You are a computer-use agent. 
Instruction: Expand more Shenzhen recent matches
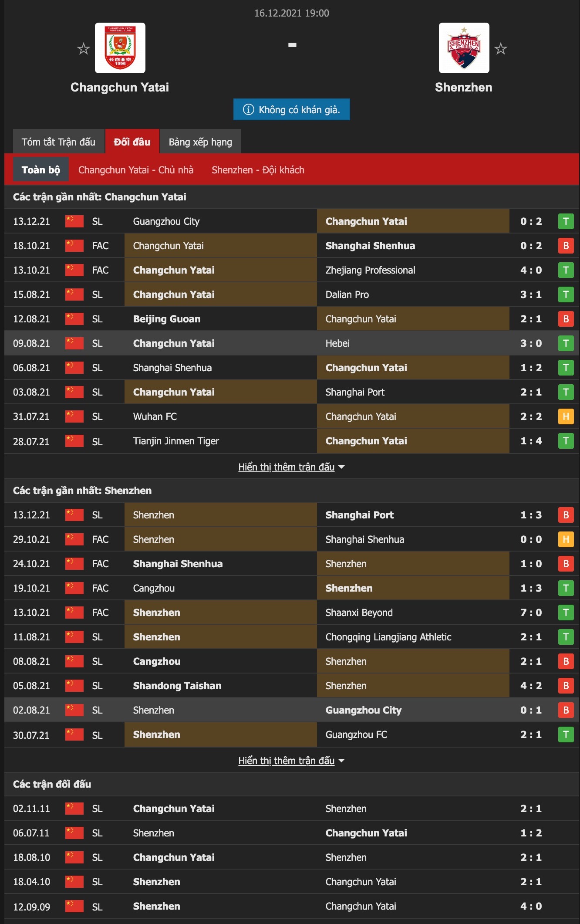point(291,761)
